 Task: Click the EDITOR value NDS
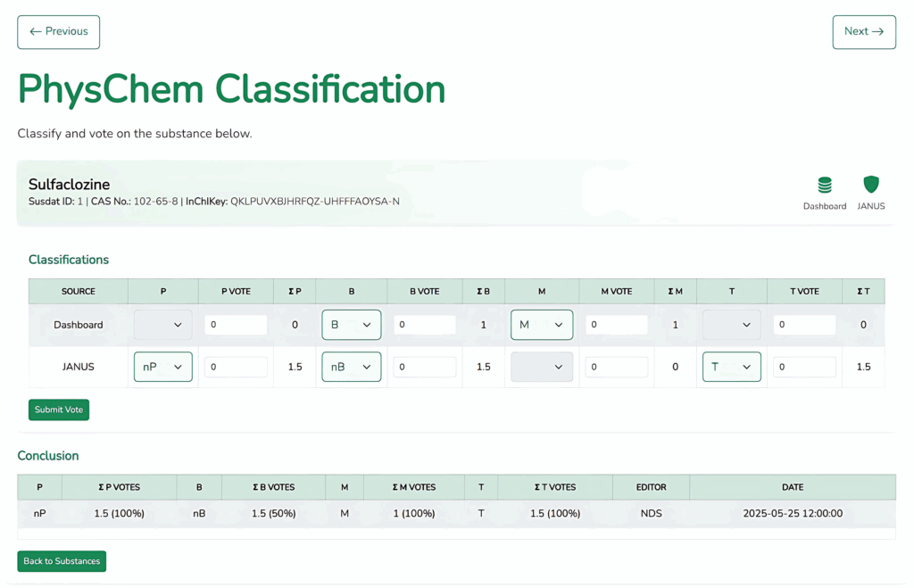coord(651,513)
